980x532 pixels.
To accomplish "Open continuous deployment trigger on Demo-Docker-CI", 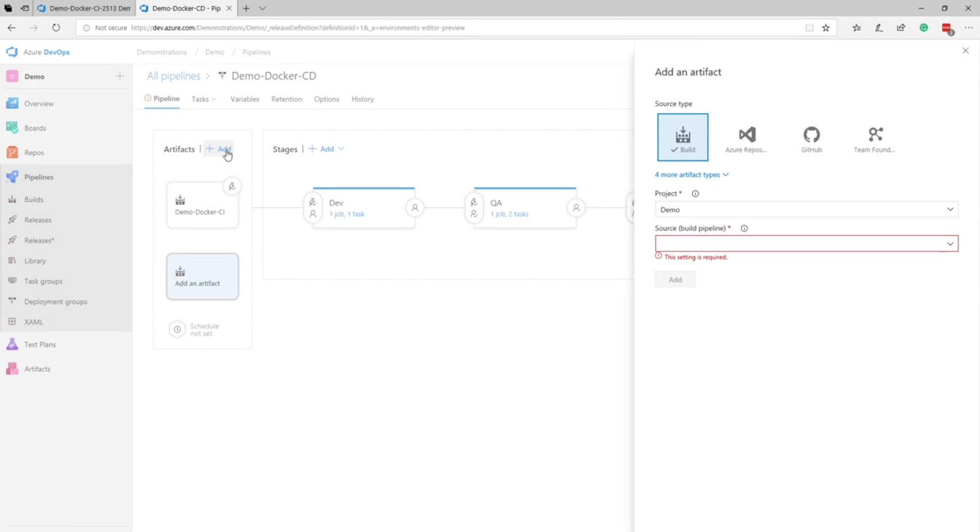I will (x=232, y=187).
